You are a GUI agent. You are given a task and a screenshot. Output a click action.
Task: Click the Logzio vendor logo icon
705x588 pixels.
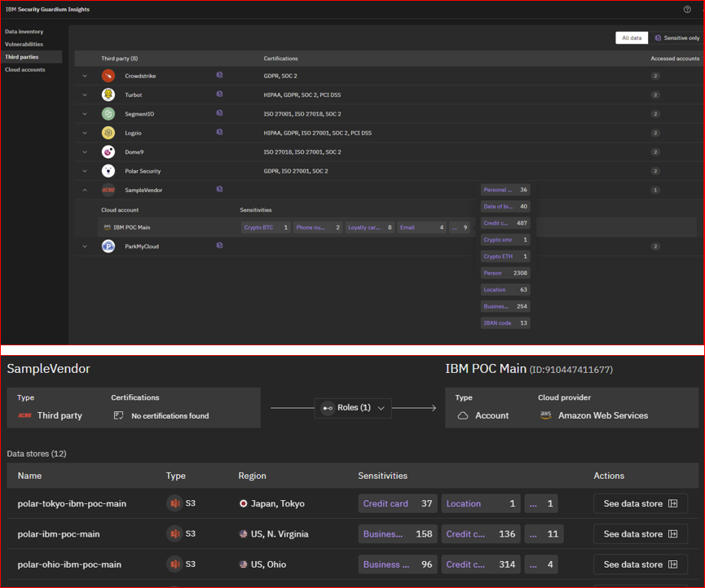click(108, 133)
